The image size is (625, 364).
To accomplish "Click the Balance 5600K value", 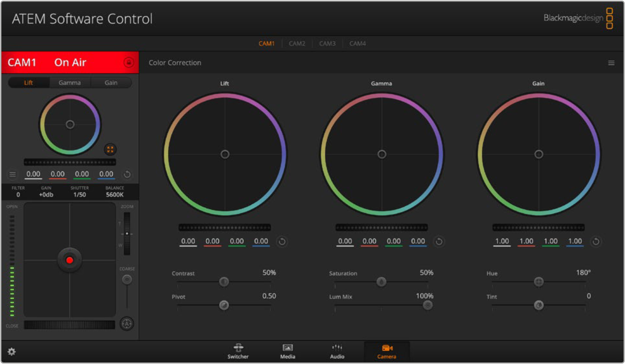I will (114, 195).
